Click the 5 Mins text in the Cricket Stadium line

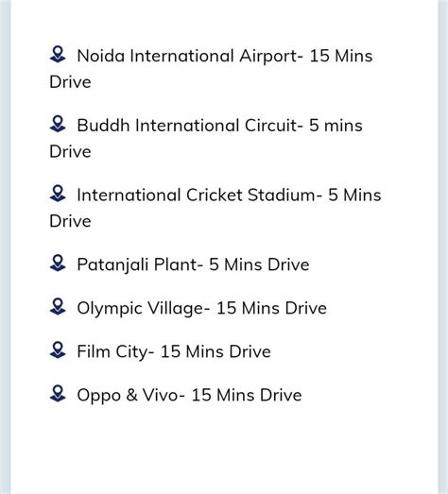[354, 195]
